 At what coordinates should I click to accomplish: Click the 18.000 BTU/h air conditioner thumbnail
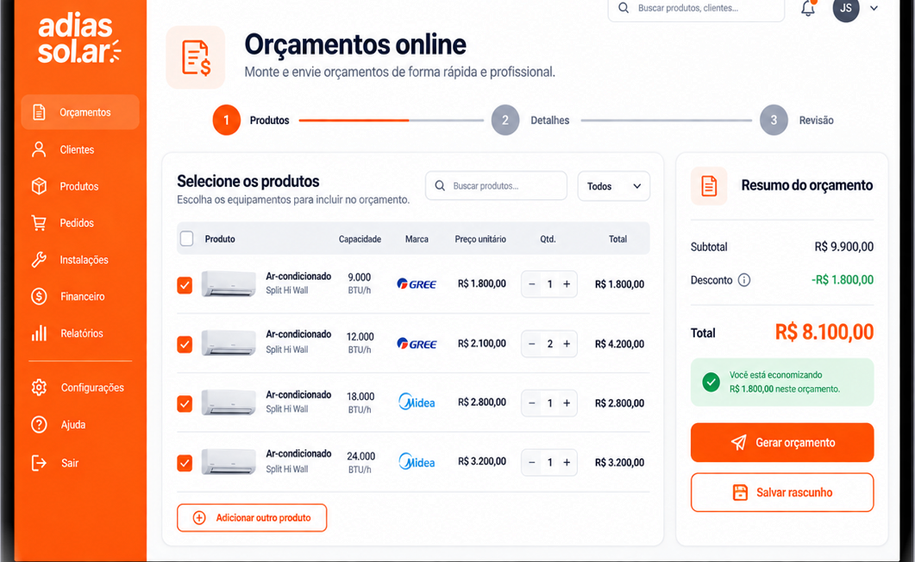click(229, 403)
